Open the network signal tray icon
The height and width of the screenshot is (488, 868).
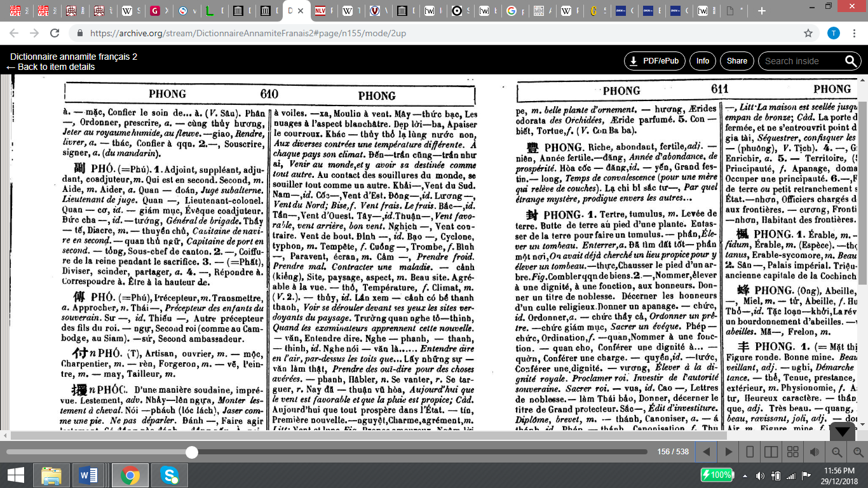click(x=792, y=475)
